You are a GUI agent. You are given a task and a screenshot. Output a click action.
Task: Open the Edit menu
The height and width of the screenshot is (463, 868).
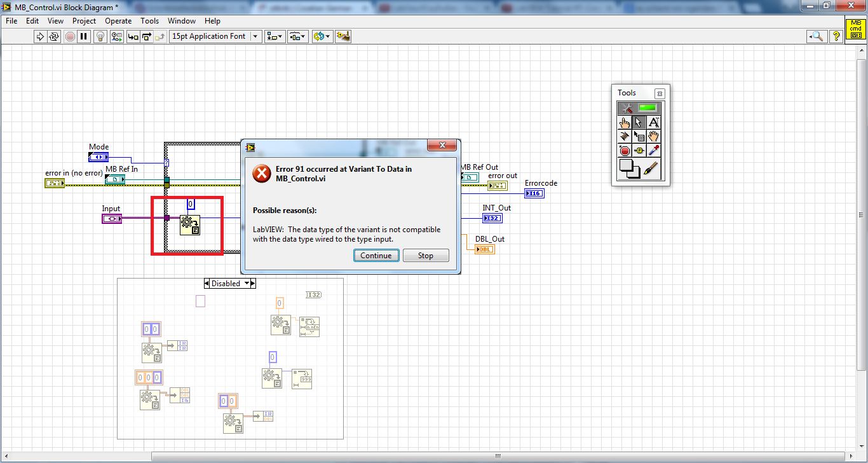point(32,21)
